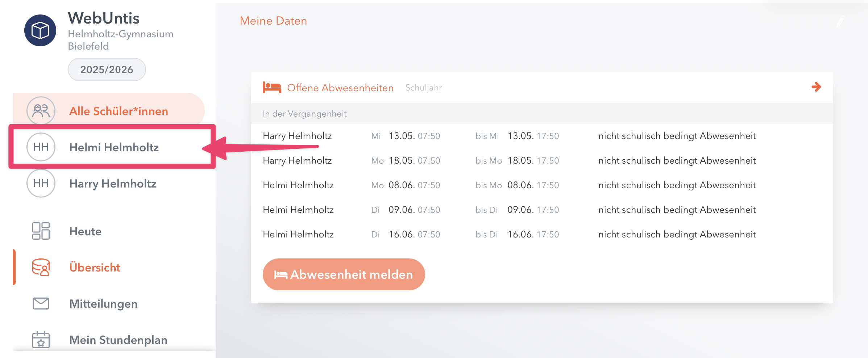Click the Meine Daten page title
The height and width of the screenshot is (358, 868).
[273, 21]
